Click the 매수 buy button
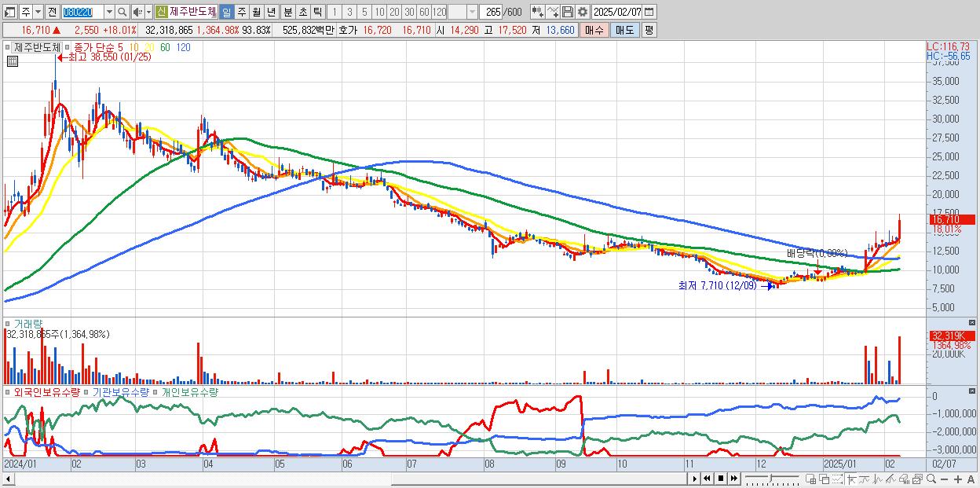This screenshot has height=488, width=980. pyautogui.click(x=594, y=30)
